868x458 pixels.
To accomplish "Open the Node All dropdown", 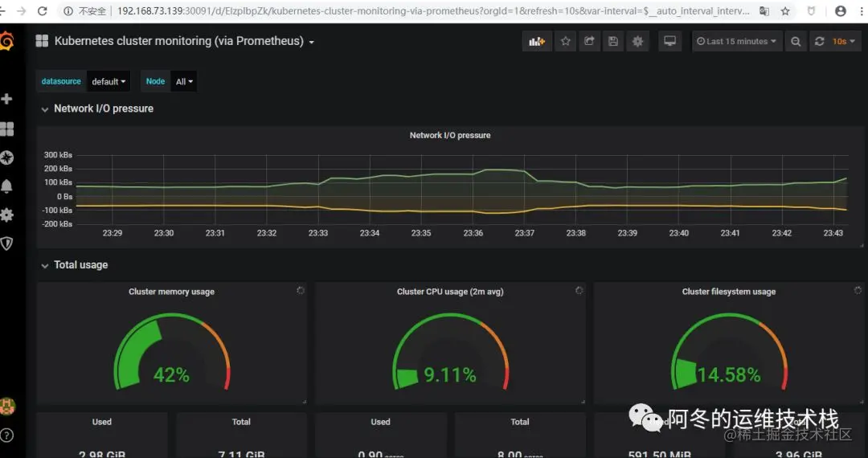I will [184, 81].
